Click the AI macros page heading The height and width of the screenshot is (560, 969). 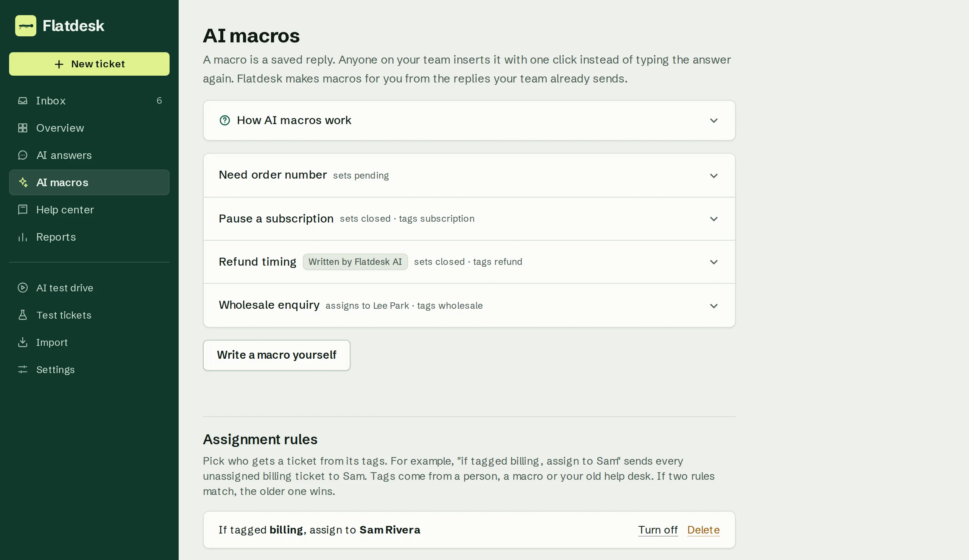251,36
